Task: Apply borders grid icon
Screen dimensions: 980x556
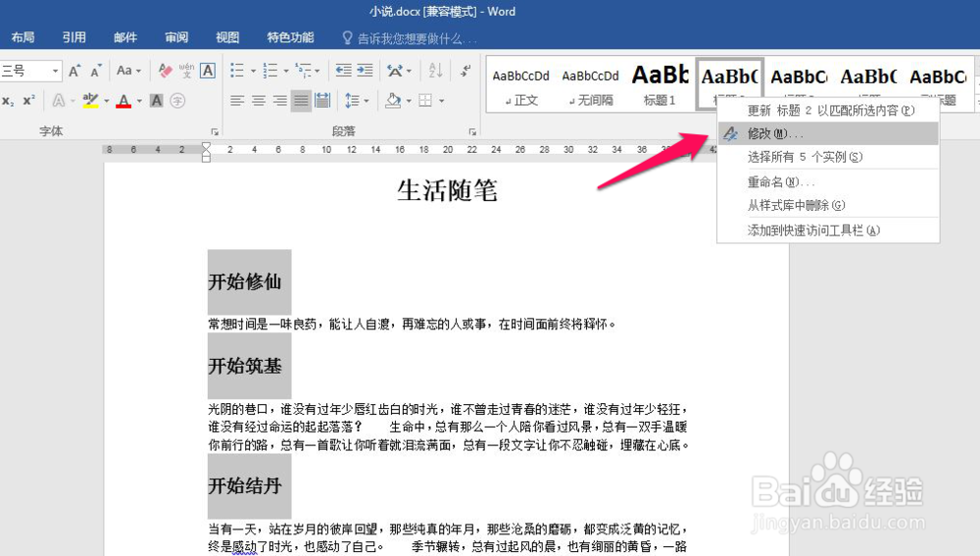Action: coord(425,101)
